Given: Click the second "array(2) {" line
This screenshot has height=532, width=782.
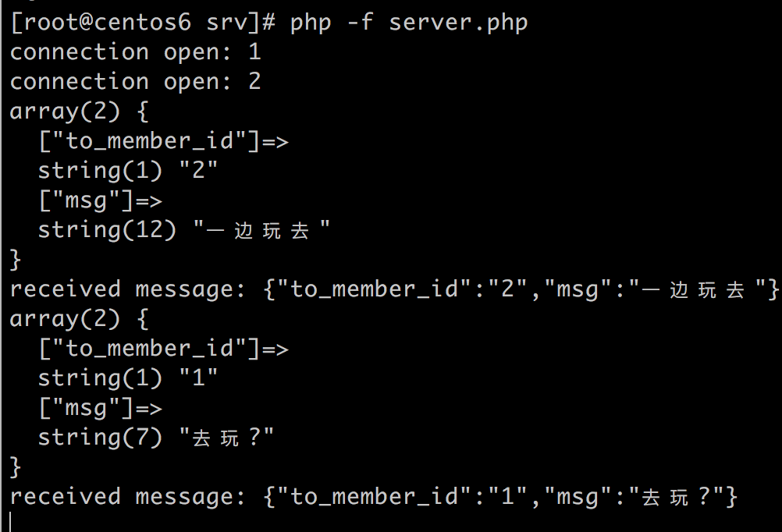Looking at the screenshot, I should (79, 319).
